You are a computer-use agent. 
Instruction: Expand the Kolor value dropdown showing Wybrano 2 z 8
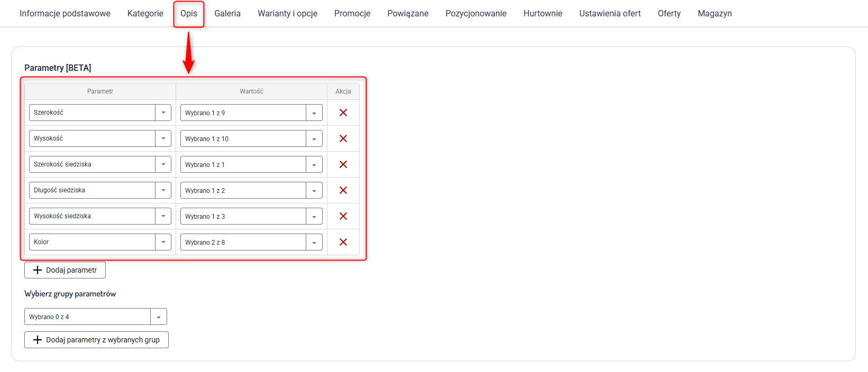click(314, 243)
